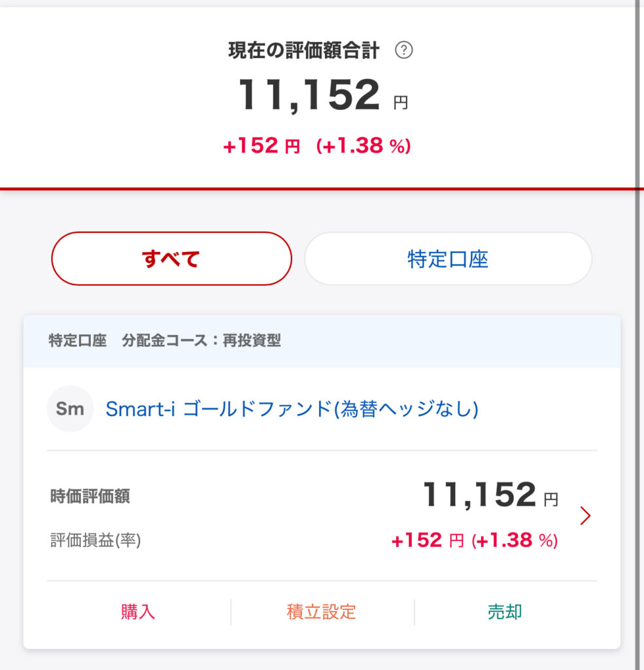644x670 pixels.
Task: Open 積立設定 for the gold fund
Action: coord(322,612)
